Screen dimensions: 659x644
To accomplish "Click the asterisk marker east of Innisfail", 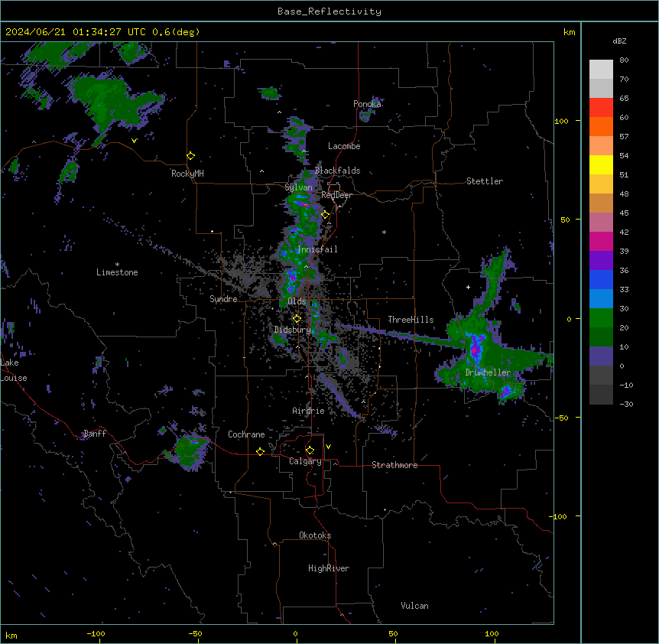I will [x=384, y=232].
